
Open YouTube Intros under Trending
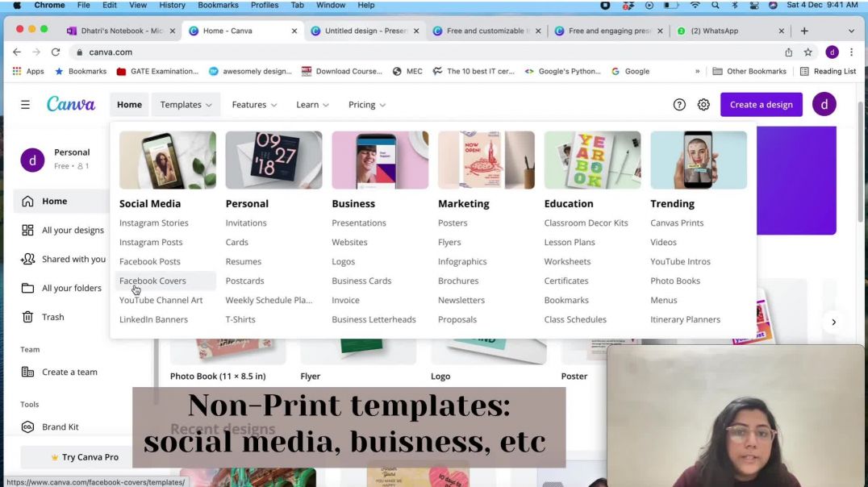[680, 261]
